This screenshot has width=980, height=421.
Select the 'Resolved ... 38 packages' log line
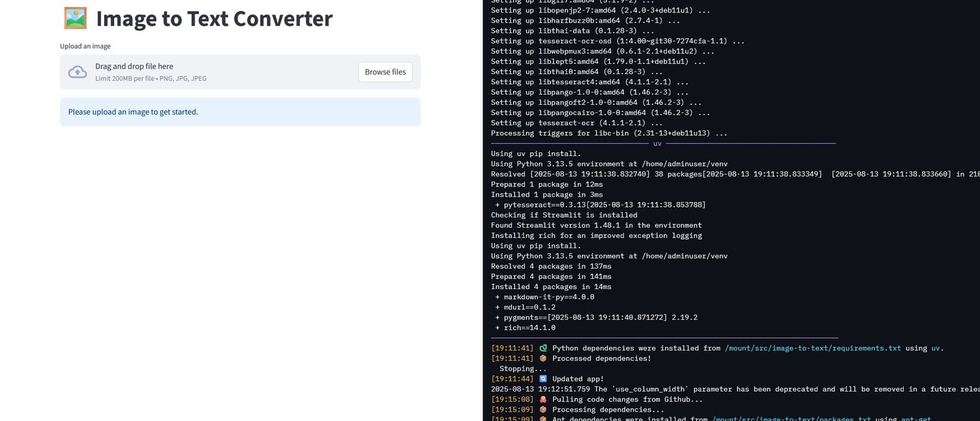pos(735,174)
